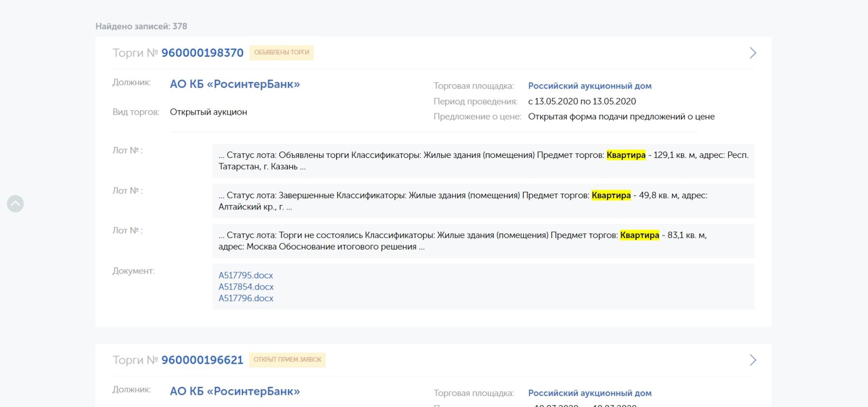Viewport: 868px width, 407px height.
Task: Click the Документ: label
Action: [134, 271]
